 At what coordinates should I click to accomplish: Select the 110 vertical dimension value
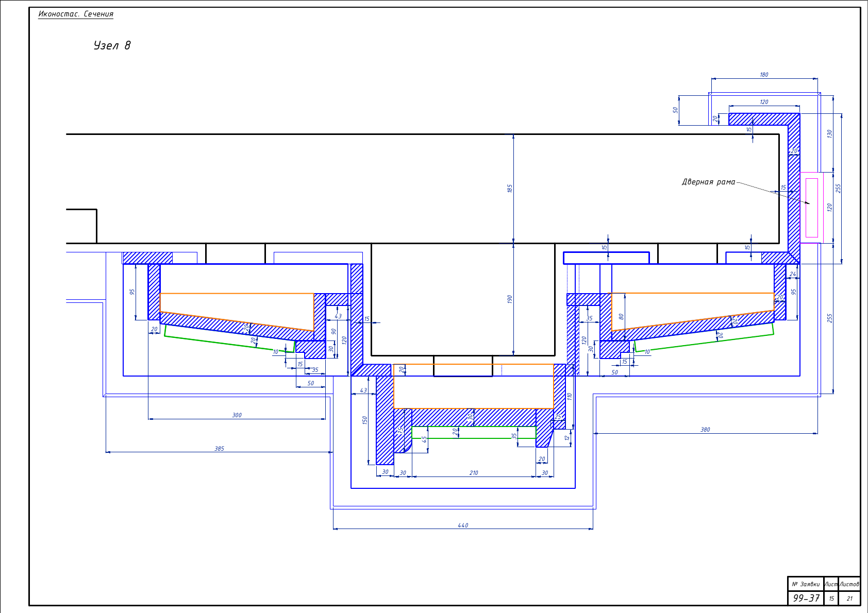tap(570, 397)
